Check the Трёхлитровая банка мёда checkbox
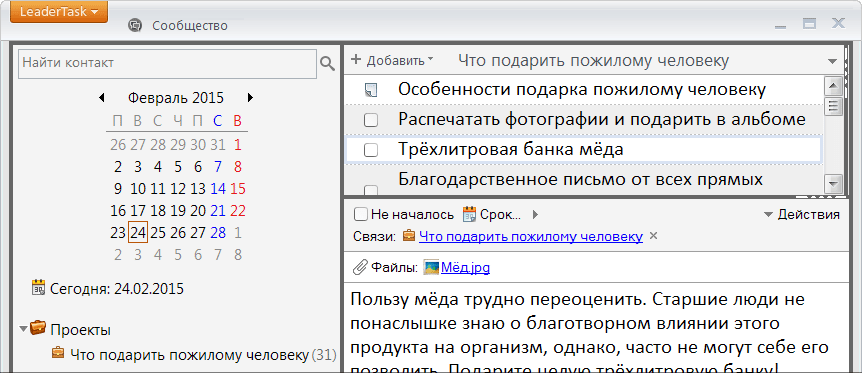The height and width of the screenshot is (373, 862). tap(371, 150)
